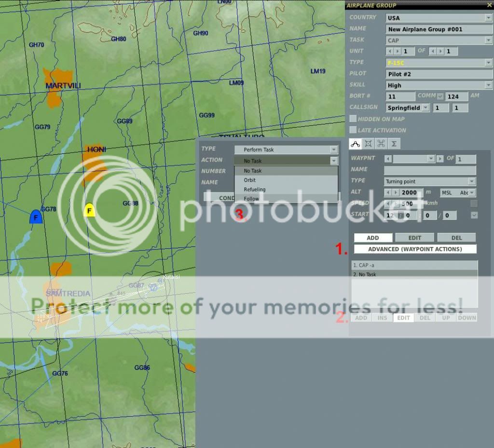Click the Advanced (Waypoint Actions) button
This screenshot has height=448, width=494.
[x=415, y=249]
